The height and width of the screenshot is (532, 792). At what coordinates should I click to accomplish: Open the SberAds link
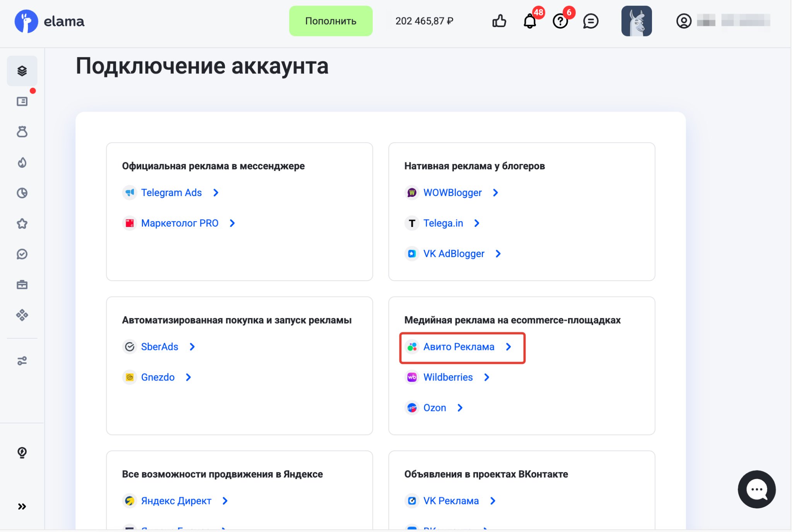[x=160, y=346]
